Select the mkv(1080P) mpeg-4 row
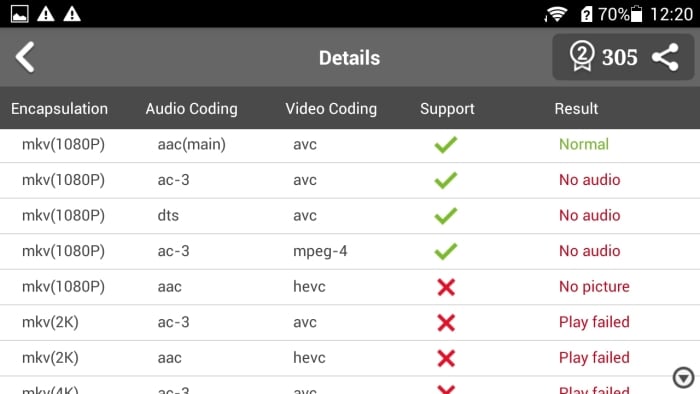 [x=350, y=251]
